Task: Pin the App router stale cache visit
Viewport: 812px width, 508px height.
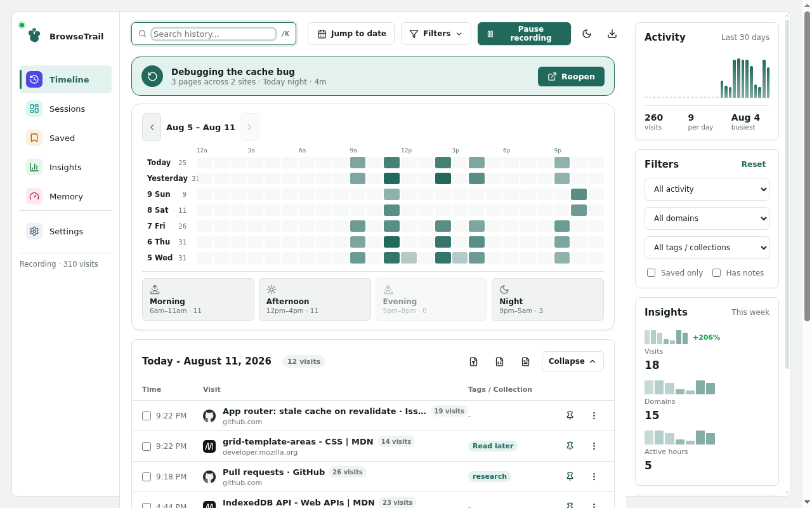Action: [570, 416]
